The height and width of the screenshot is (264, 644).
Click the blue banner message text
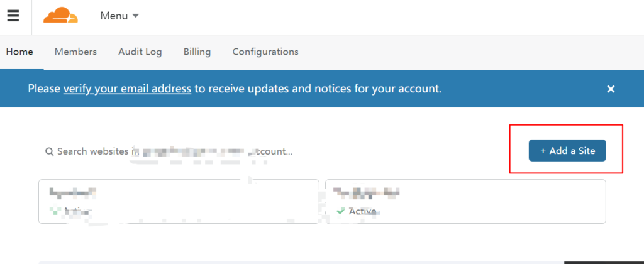[x=314, y=89]
